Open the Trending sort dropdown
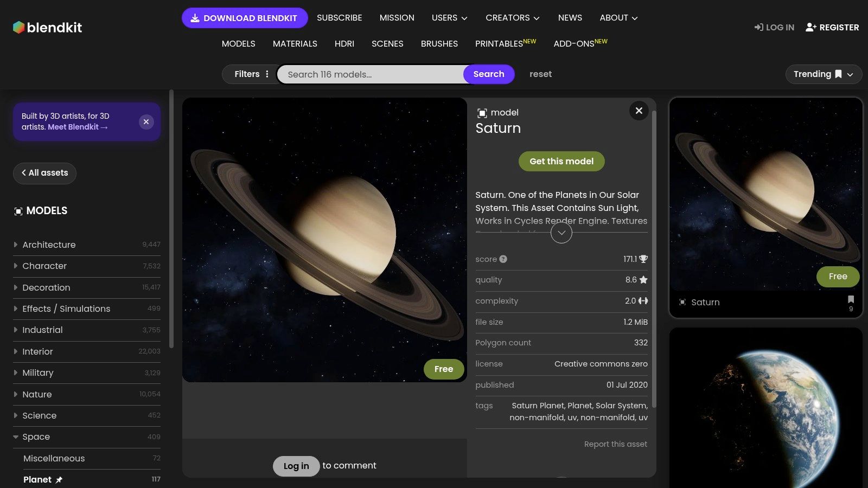This screenshot has width=868, height=488. [x=824, y=74]
